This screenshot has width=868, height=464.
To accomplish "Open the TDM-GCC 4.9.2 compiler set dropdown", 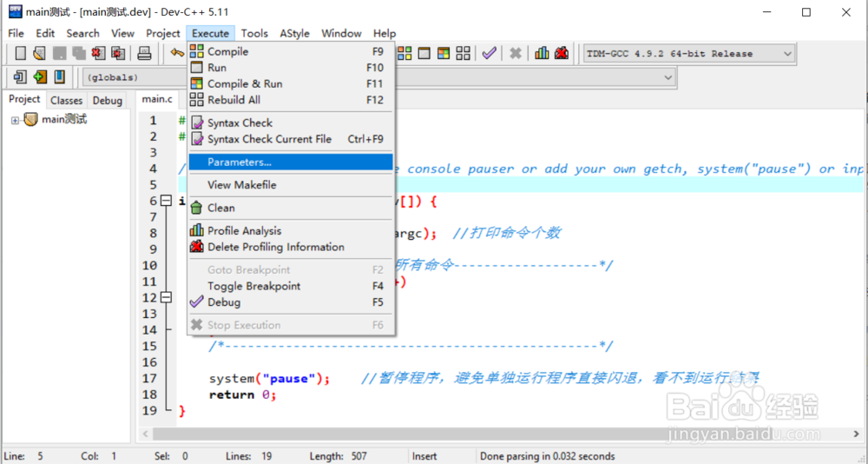I will (690, 54).
